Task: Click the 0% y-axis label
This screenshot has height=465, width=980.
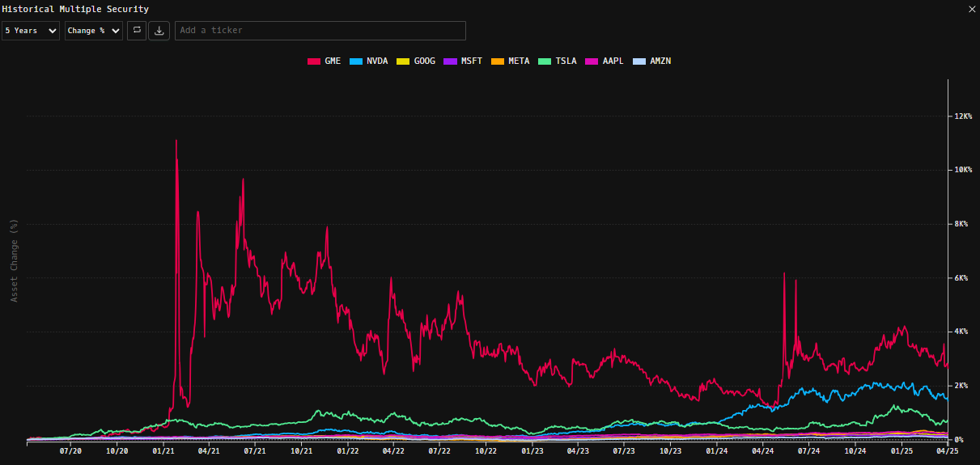Action: coord(960,440)
